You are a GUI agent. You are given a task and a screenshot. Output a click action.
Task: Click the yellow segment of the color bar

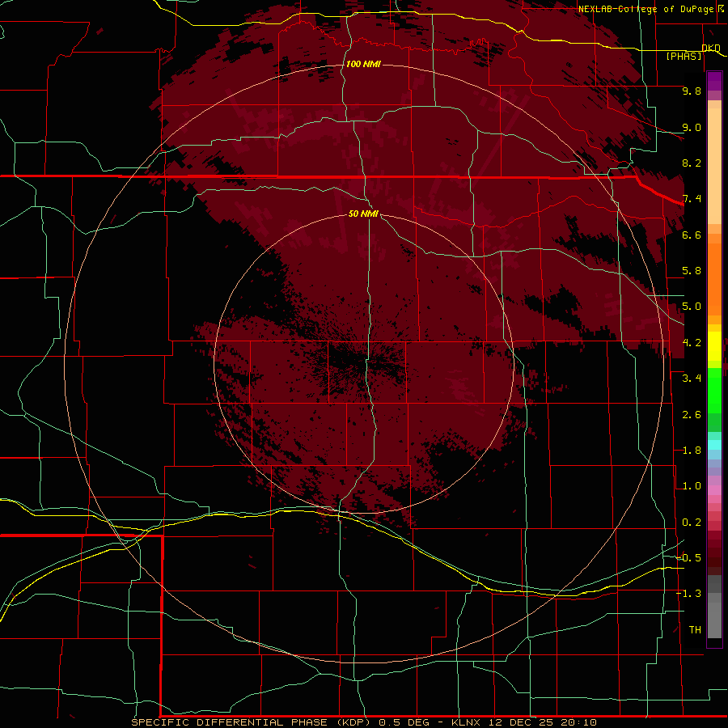[x=714, y=346]
